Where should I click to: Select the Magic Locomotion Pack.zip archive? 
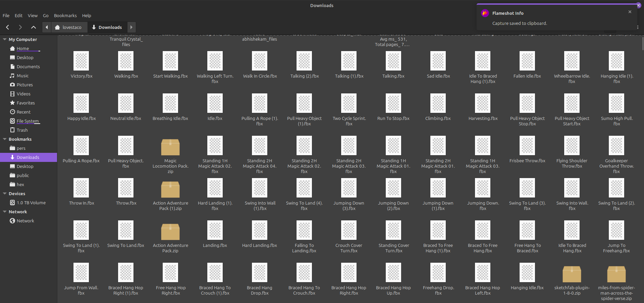click(170, 156)
